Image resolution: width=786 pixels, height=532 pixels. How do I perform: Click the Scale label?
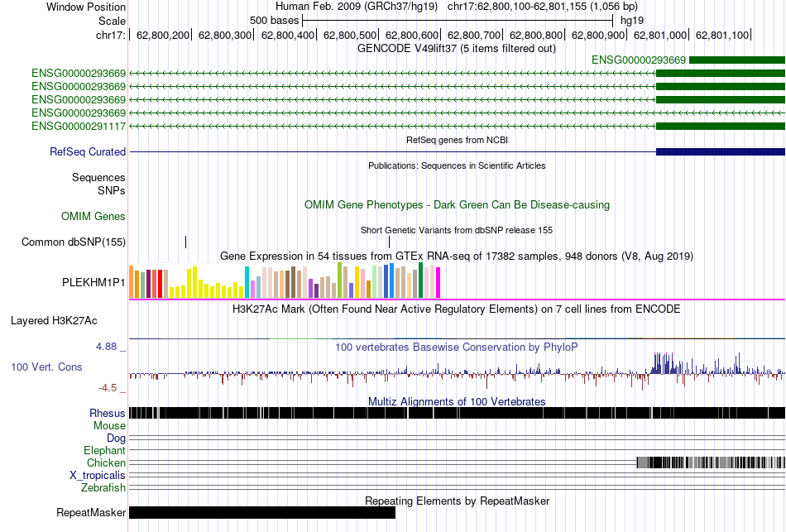pyautogui.click(x=113, y=21)
